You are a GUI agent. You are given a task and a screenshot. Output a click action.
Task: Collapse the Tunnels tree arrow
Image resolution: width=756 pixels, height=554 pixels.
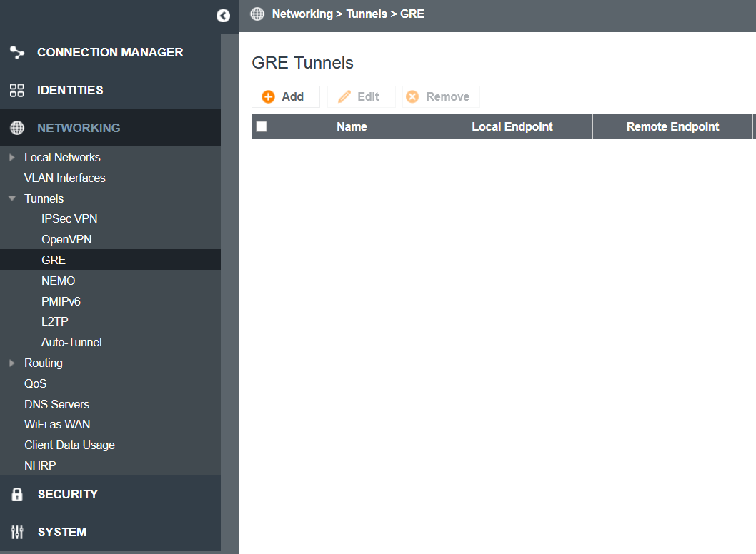pos(12,198)
